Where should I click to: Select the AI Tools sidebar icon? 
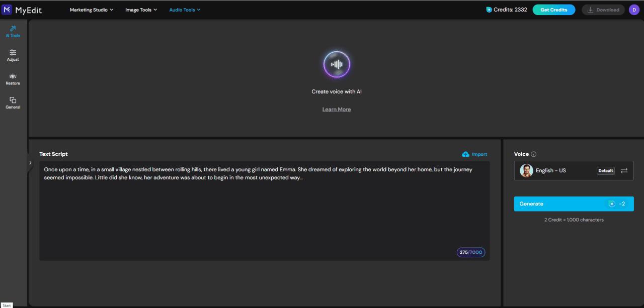tap(13, 31)
